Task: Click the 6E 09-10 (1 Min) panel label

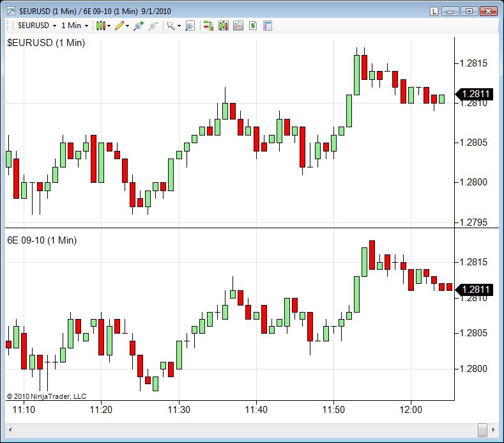Action: 42,240
